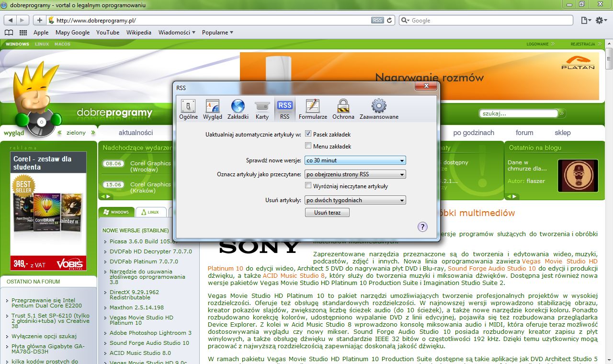613x364 pixels.
Task: Click the Corel student bundle ad image
Action: pyautogui.click(x=48, y=211)
